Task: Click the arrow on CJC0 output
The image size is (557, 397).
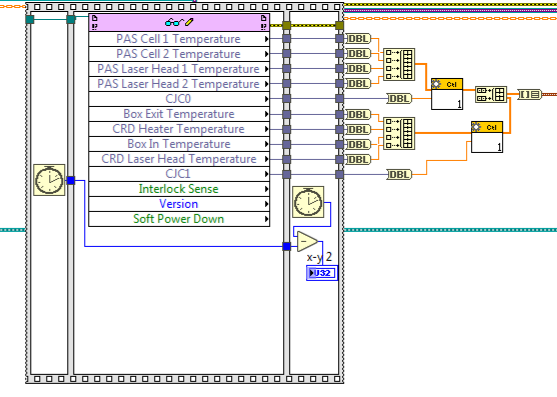Action: [x=266, y=99]
